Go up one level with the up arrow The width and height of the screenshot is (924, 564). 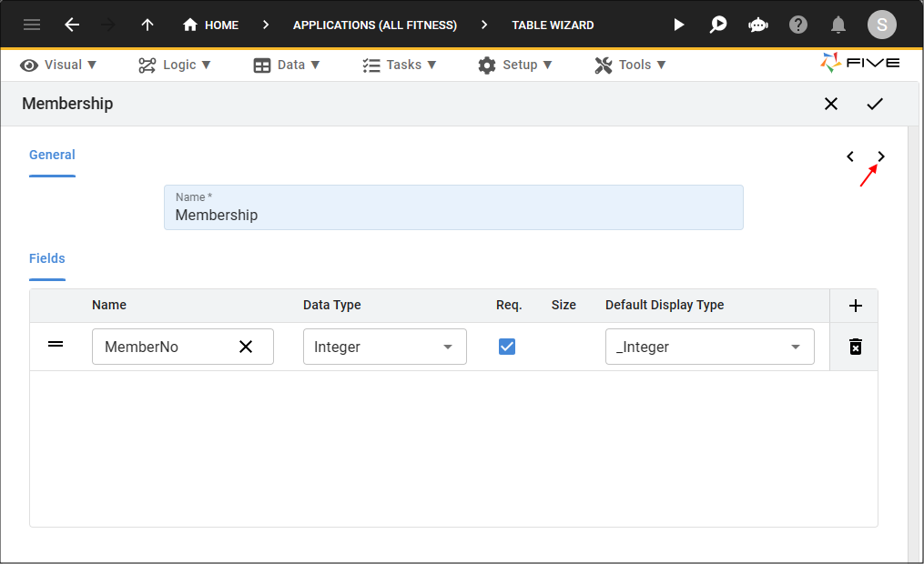tap(147, 25)
